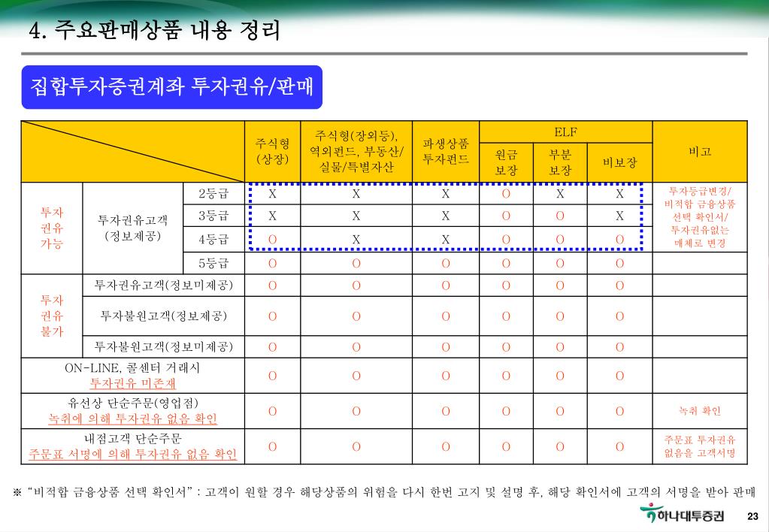Click the 투자불원고객(정보제공) row label
The height and width of the screenshot is (532, 769).
[x=164, y=316]
